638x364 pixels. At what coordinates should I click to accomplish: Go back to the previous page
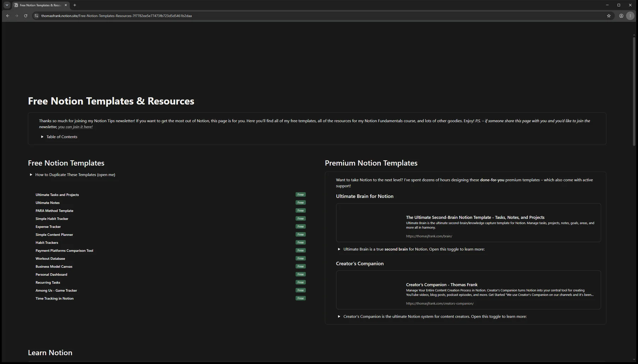7,16
